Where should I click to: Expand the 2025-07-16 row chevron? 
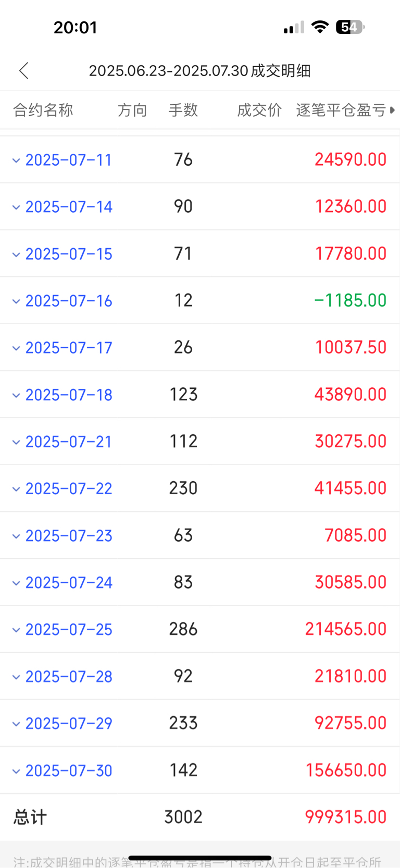pyautogui.click(x=16, y=301)
